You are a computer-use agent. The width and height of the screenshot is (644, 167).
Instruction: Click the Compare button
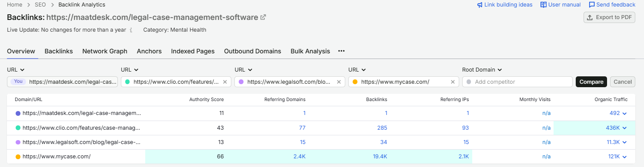(591, 82)
